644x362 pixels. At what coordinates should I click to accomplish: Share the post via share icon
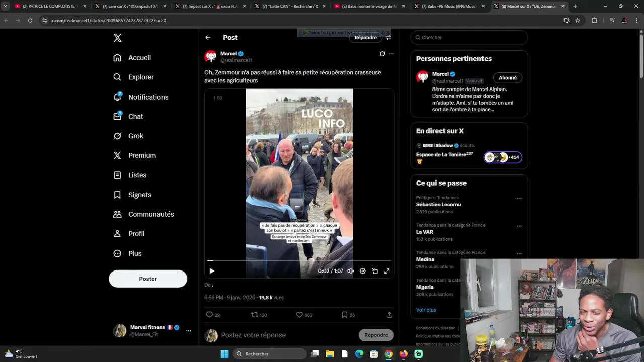389,315
